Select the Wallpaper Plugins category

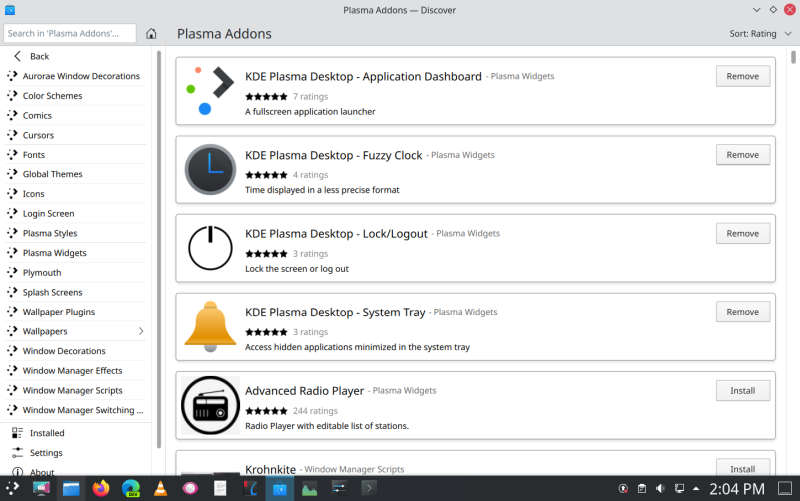point(76,312)
